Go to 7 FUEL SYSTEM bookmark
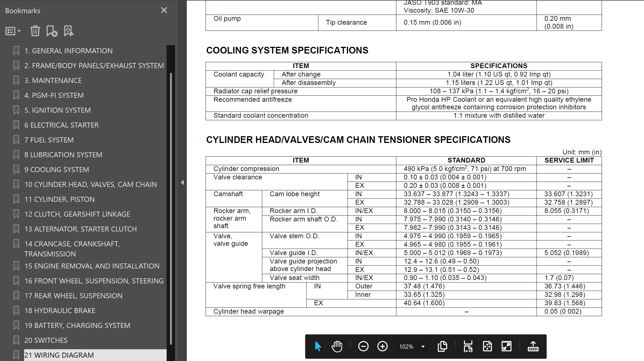 [49, 140]
